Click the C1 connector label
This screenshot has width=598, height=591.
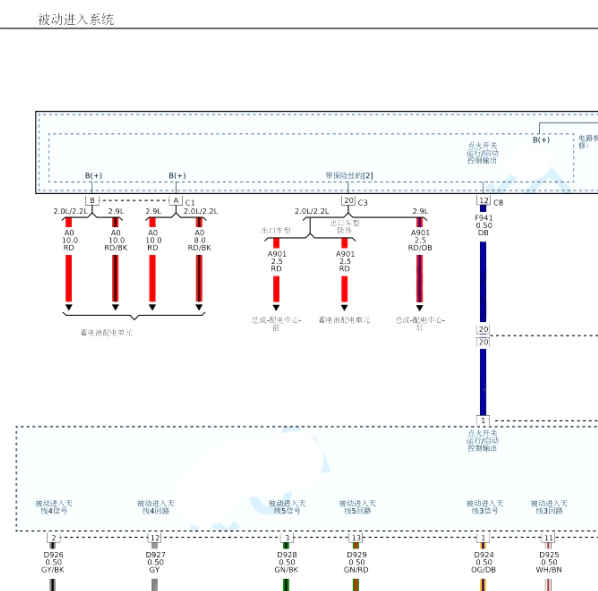190,202
